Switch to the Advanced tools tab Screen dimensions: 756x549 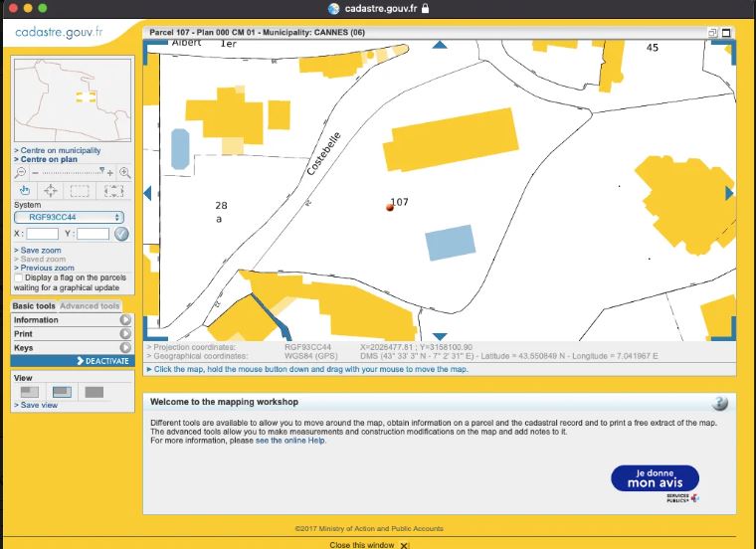tap(90, 306)
